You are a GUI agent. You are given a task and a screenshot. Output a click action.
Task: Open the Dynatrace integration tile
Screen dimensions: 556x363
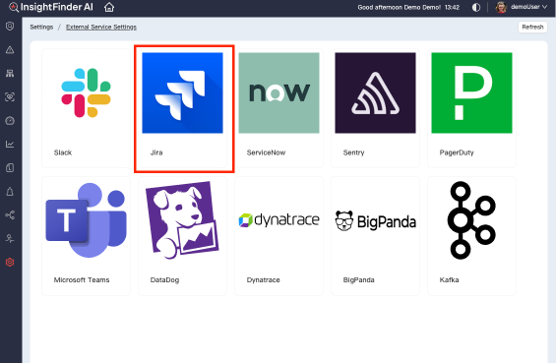279,236
